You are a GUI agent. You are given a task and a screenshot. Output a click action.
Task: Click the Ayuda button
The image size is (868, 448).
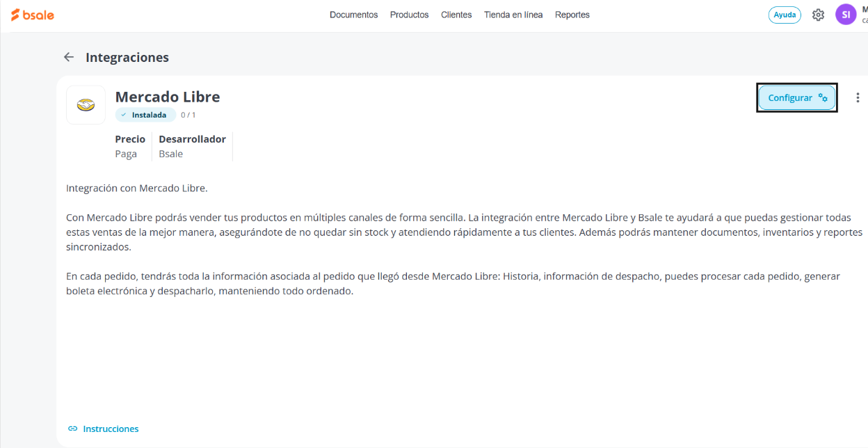pos(785,15)
